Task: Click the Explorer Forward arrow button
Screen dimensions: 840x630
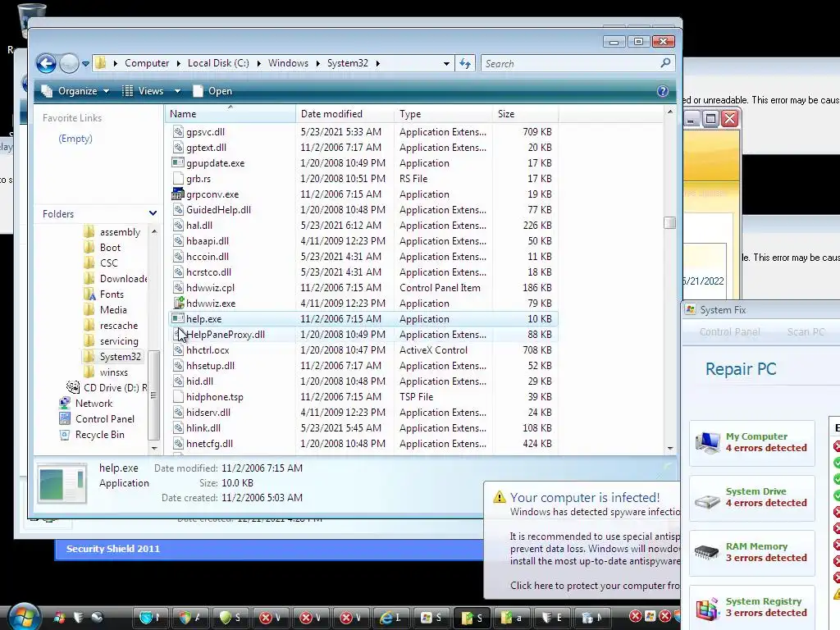Action: click(x=69, y=64)
